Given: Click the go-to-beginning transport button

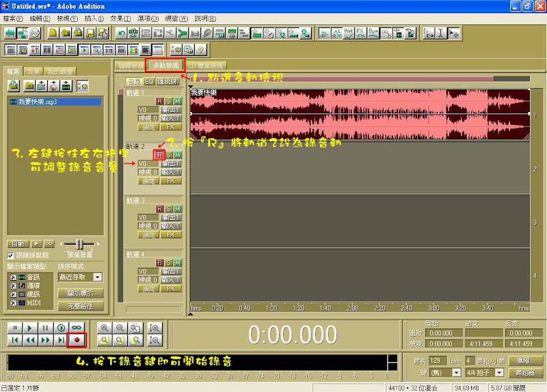Looking at the screenshot, I should click(x=14, y=339).
